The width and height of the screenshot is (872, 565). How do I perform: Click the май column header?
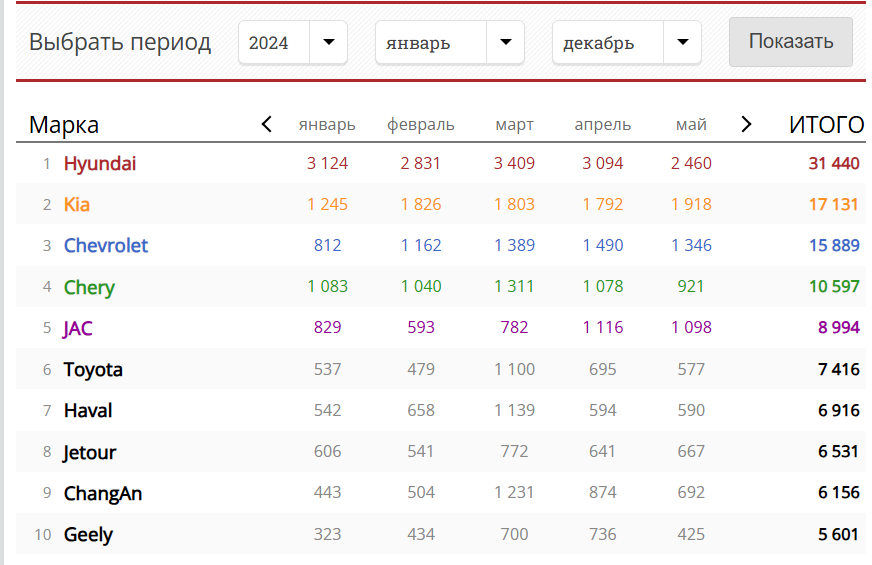(x=691, y=125)
